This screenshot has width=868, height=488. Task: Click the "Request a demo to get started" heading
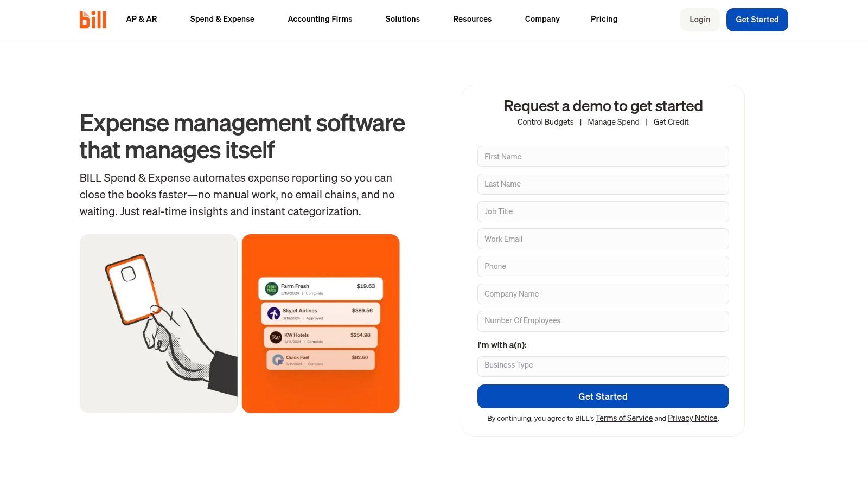[x=603, y=106]
